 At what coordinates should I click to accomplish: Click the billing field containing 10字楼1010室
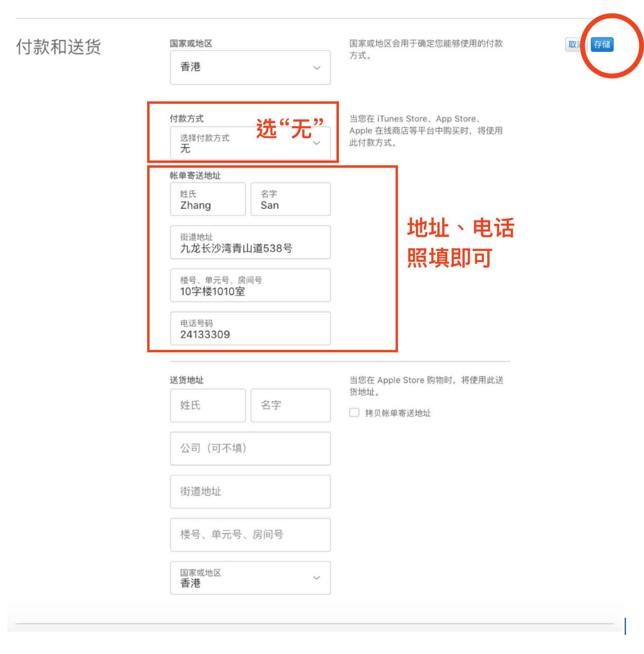point(250,286)
